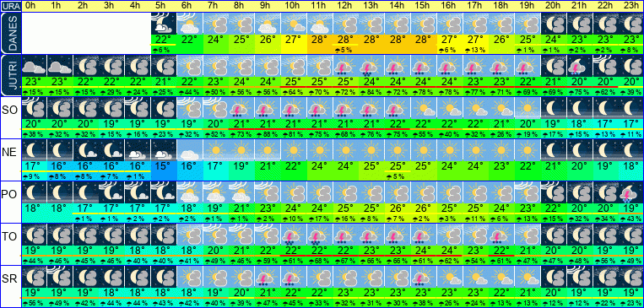Click the orange 28° cell at DANES 11h
This screenshot has width=644, height=308.
click(x=320, y=41)
